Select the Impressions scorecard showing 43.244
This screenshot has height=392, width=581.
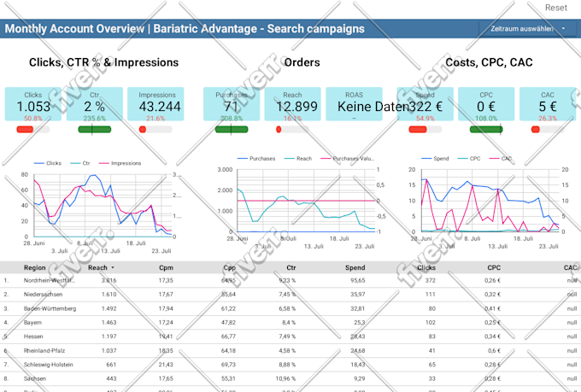(x=156, y=104)
